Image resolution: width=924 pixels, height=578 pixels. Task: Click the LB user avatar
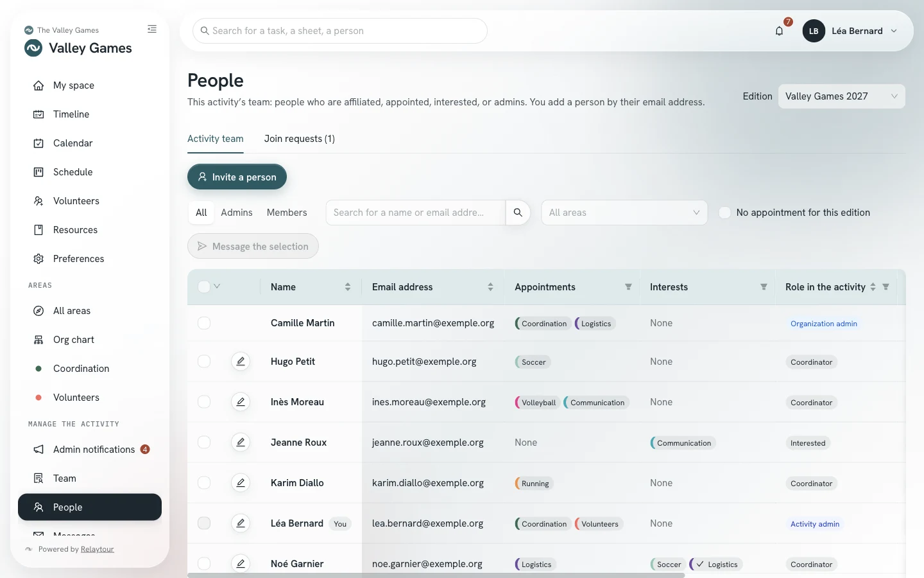(x=814, y=31)
